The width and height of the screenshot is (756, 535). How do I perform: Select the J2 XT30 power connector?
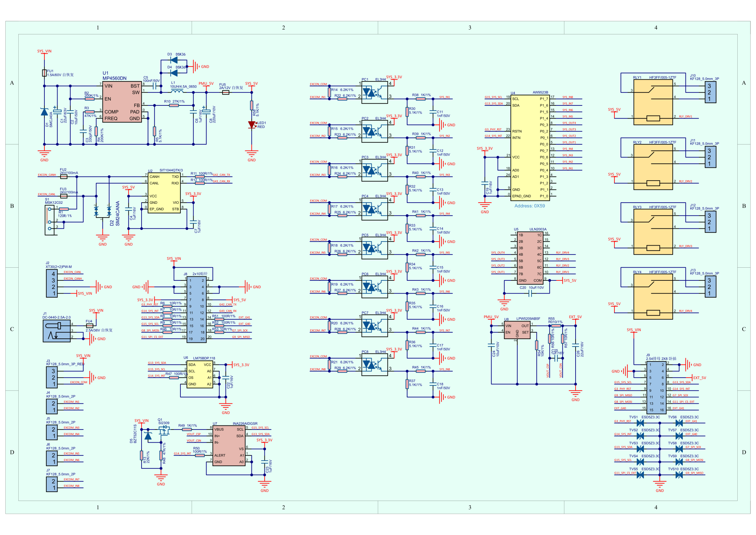tap(52, 283)
